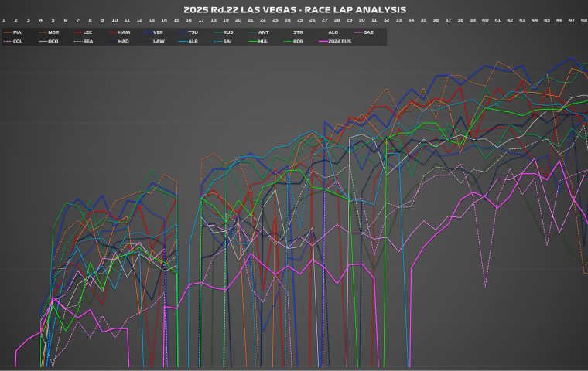Hide the OCO series from legend

coord(53,41)
